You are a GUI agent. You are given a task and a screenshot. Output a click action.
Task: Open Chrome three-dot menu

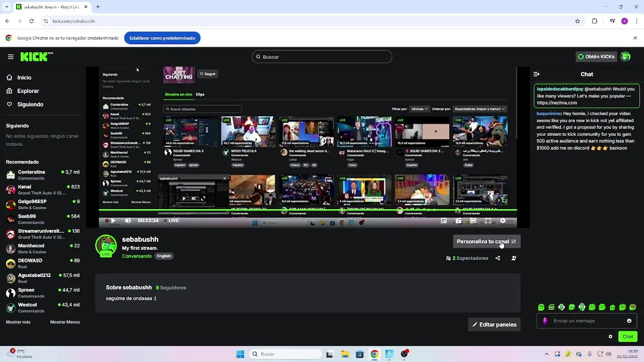(636, 21)
